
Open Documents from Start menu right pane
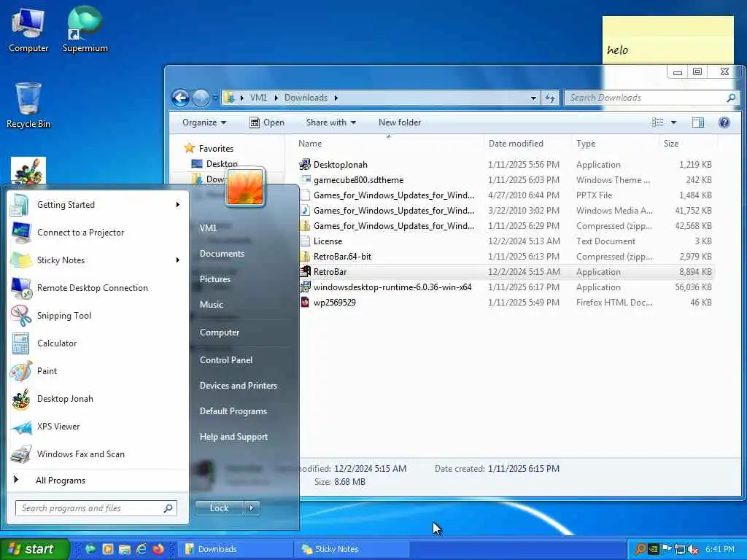222,254
